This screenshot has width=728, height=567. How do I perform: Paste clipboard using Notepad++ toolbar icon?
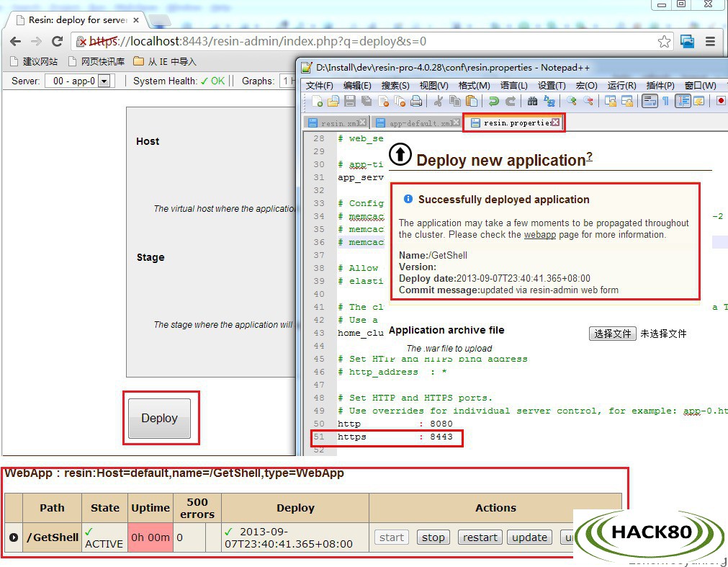(471, 101)
